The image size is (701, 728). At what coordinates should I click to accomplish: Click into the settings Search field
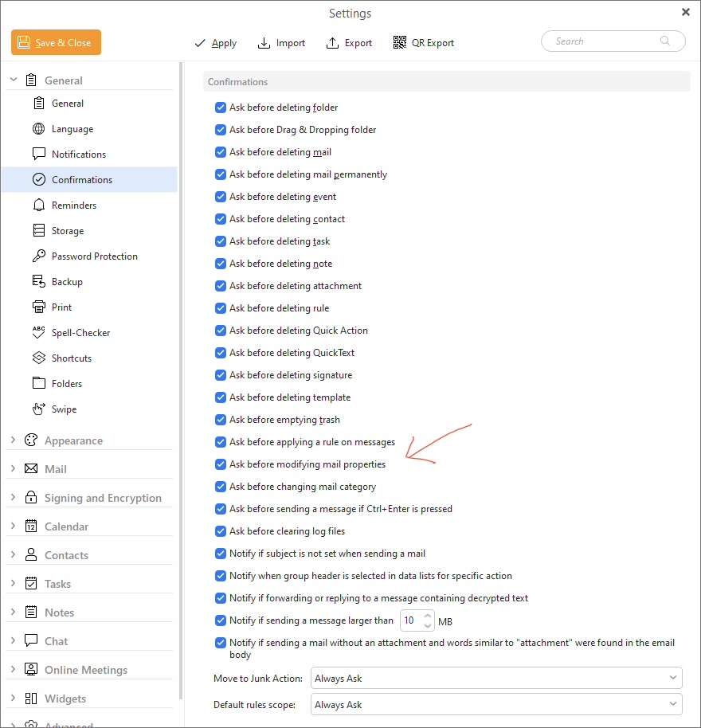605,41
